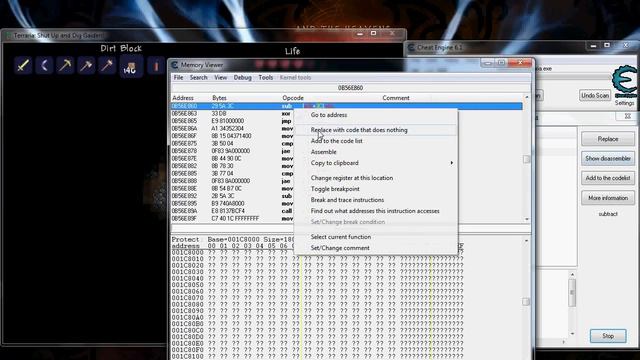Click the Life label in Terraria

coord(292,51)
